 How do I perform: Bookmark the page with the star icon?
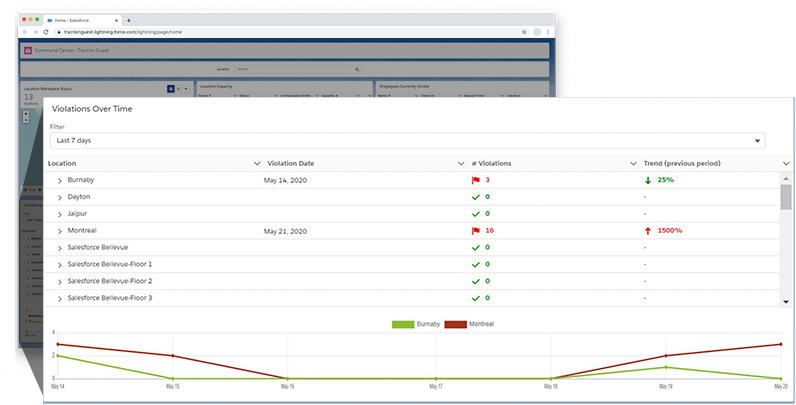[524, 31]
